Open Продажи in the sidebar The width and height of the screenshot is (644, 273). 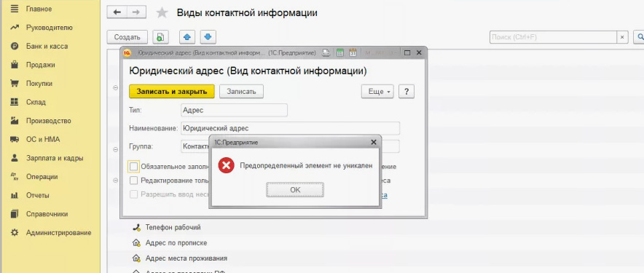pyautogui.click(x=40, y=65)
